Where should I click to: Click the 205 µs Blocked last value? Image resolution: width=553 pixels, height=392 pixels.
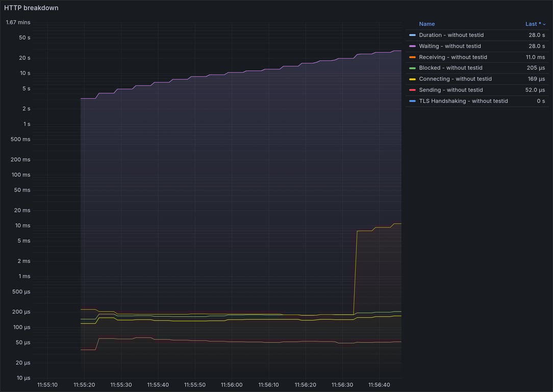click(x=536, y=68)
